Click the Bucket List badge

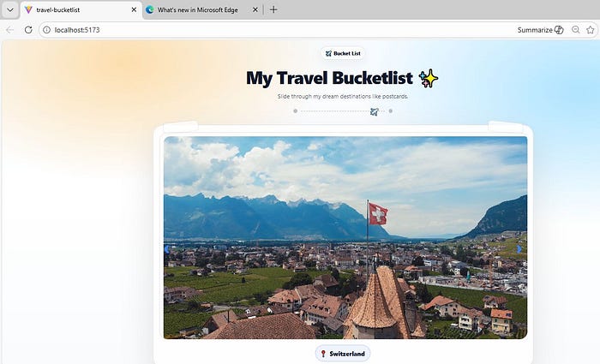click(343, 53)
